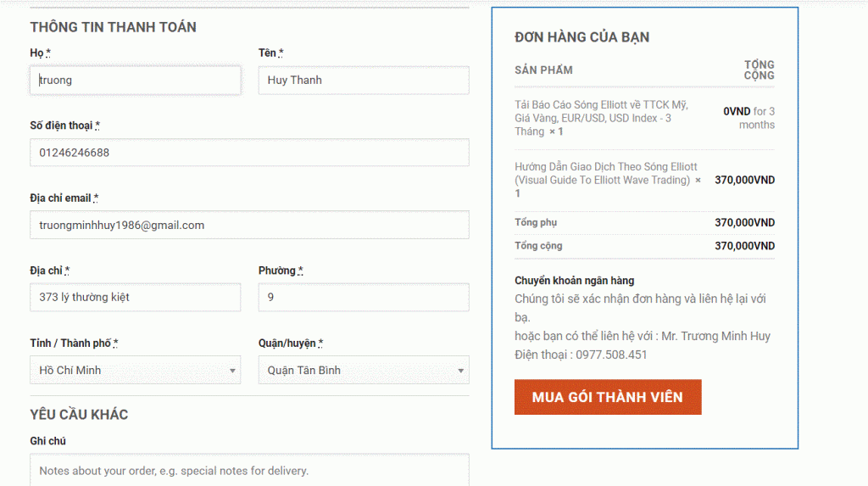Click the Số điện thoại field label

point(64,126)
